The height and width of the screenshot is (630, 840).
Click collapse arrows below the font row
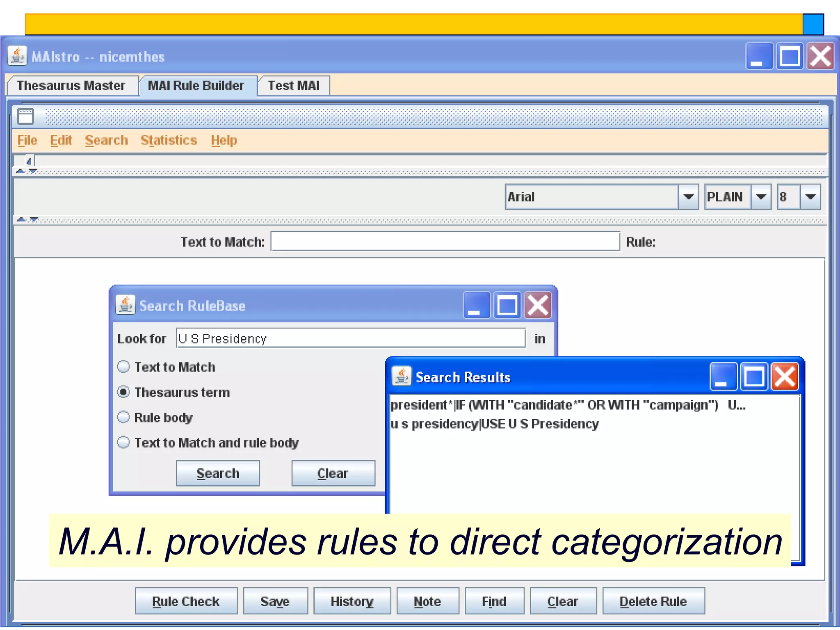pyautogui.click(x=27, y=220)
